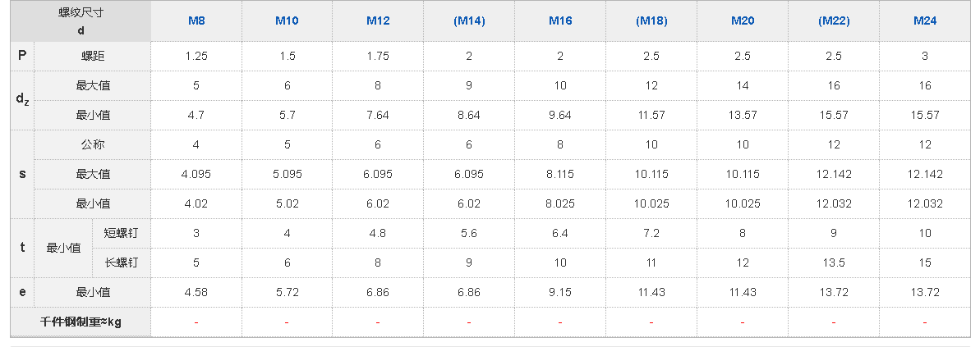Click the (M14) thread size link

469,21
